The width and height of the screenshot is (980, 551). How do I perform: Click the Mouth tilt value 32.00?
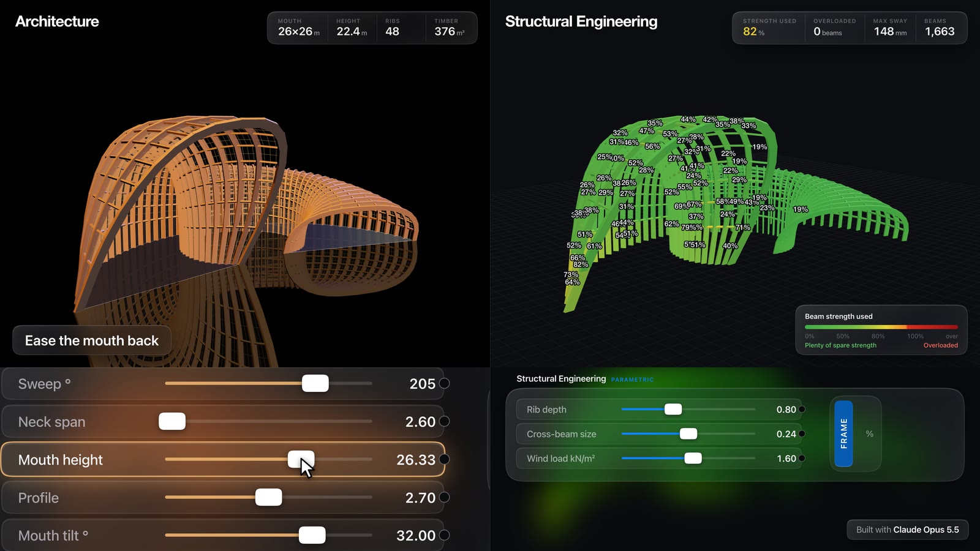(416, 536)
